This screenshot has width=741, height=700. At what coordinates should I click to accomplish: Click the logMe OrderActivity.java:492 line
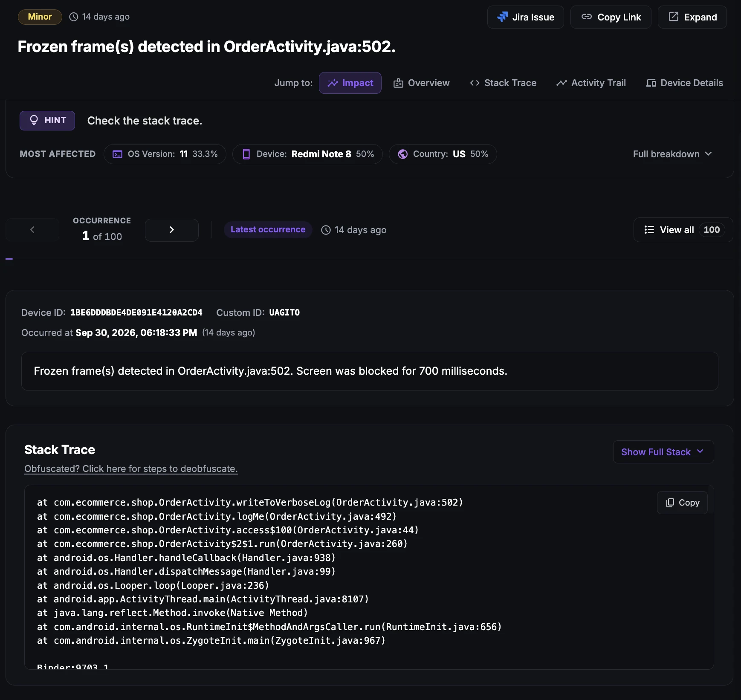(x=217, y=516)
